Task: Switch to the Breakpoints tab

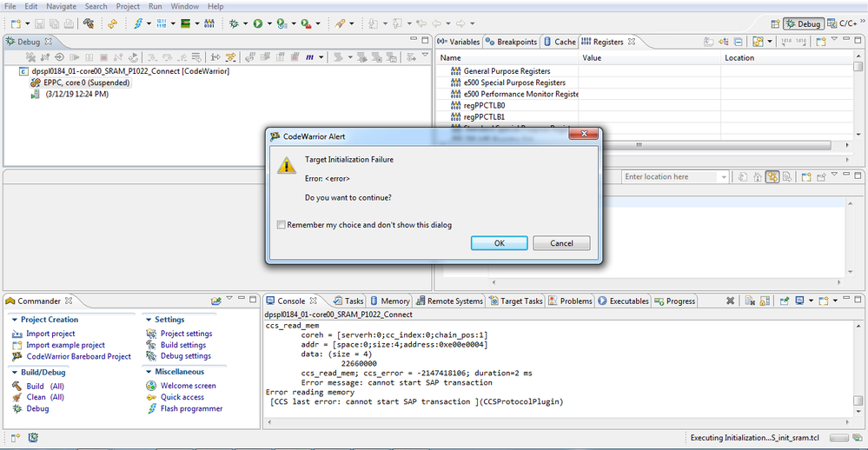Action: [512, 42]
